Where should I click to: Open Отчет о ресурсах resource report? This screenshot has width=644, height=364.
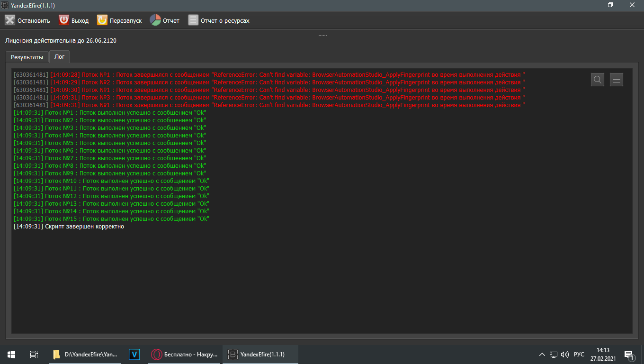tap(193, 20)
